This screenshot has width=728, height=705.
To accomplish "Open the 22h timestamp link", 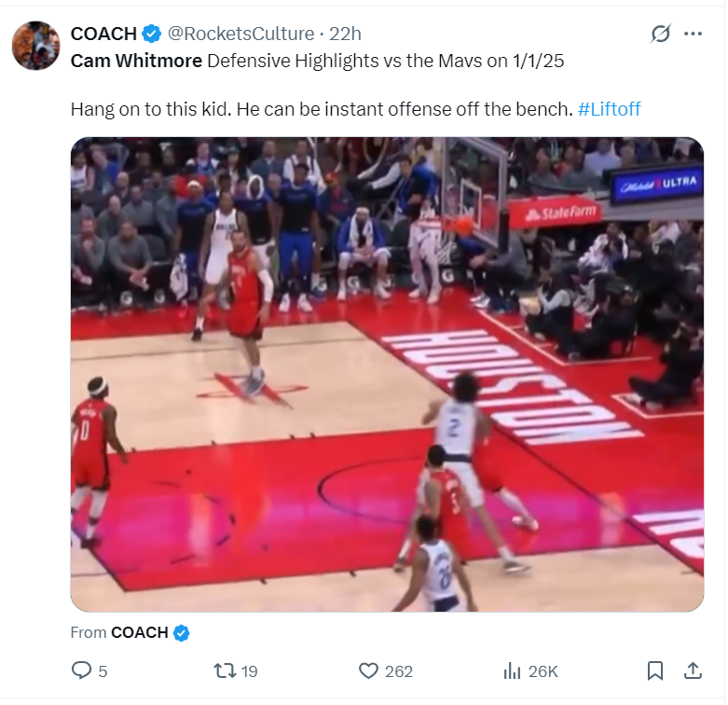I will click(x=345, y=34).
